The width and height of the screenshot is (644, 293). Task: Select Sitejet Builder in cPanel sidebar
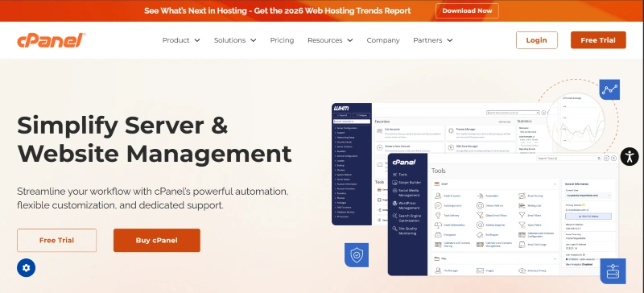click(407, 183)
